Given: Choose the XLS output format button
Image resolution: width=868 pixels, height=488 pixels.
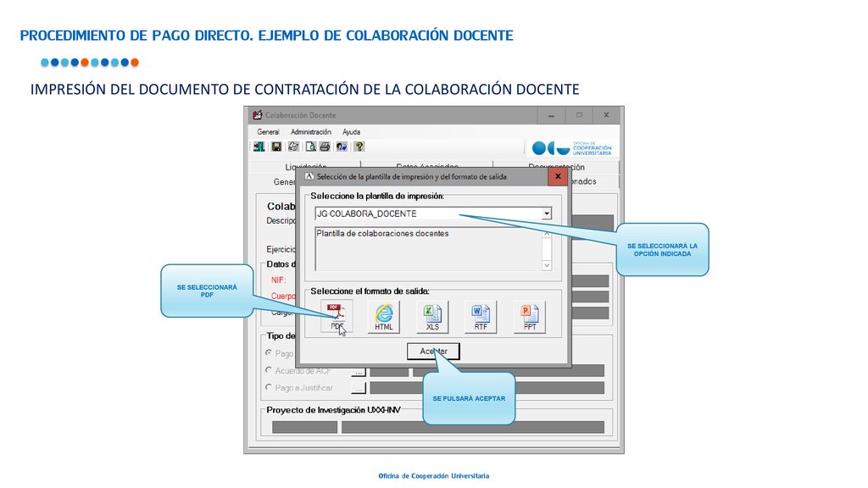Looking at the screenshot, I should tap(432, 317).
